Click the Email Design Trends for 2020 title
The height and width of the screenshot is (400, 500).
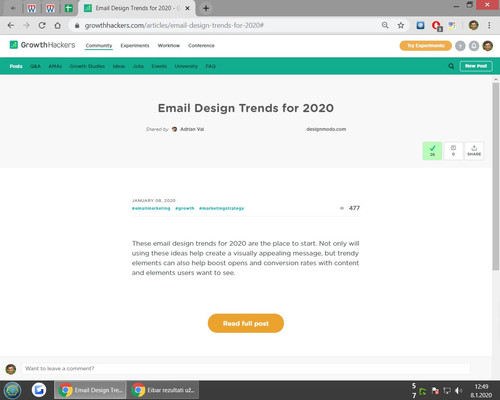[x=246, y=108]
